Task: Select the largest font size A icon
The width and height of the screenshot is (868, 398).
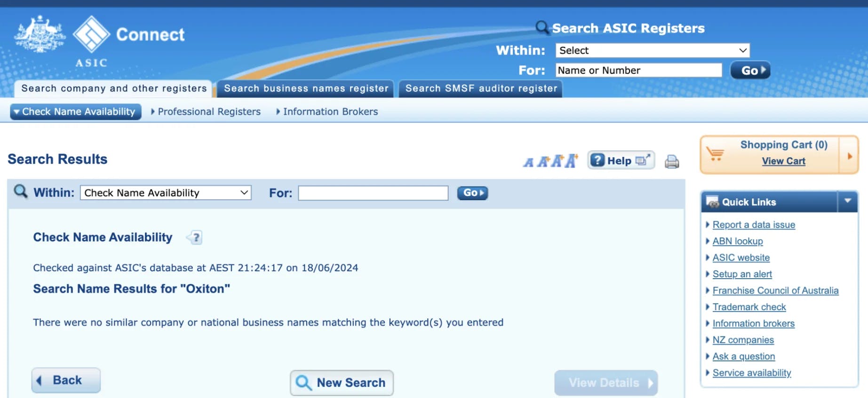Action: click(x=571, y=160)
